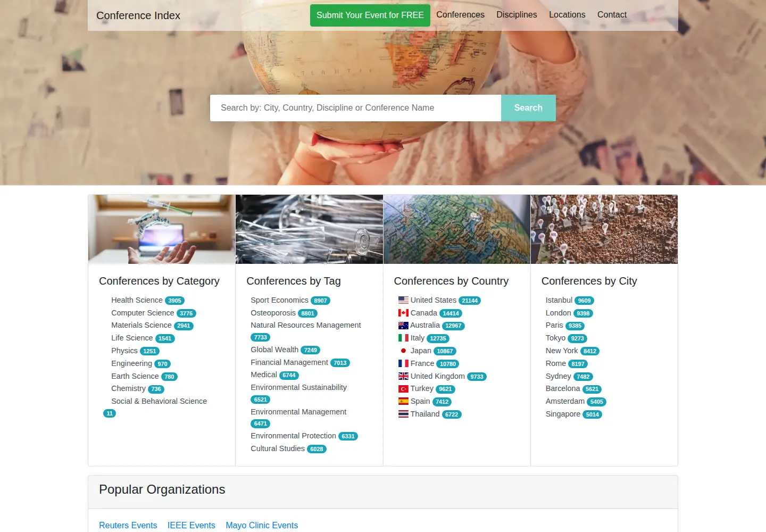The image size is (766, 532).
Task: Open the Conferences menu item
Action: (x=460, y=15)
